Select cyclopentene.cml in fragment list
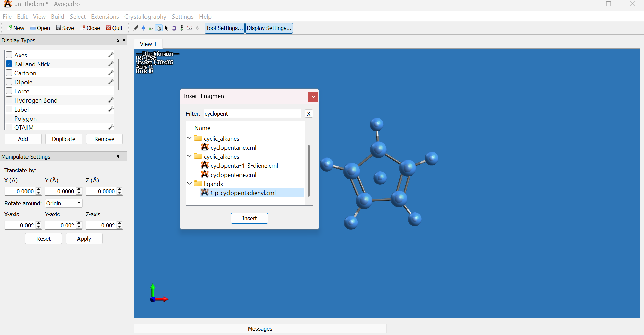Viewport: 644px width, 335px height. tap(233, 175)
